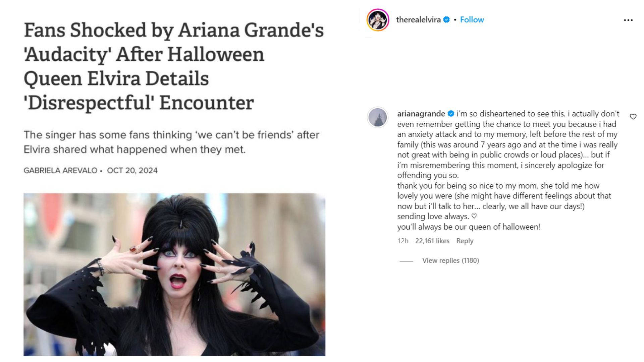Click the verified badge beside arianagrande
Image resolution: width=644 pixels, height=362 pixels.
(x=451, y=114)
